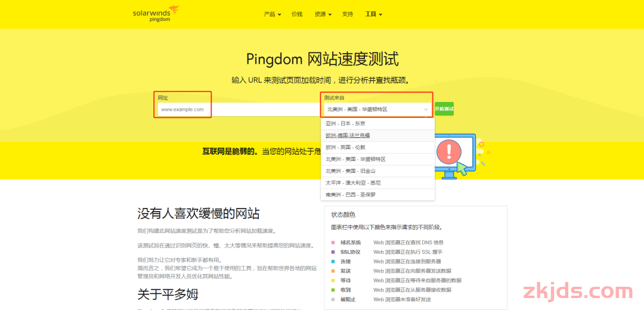644x310 pixels.
Task: Select 北美洲 - 美国 - 旧金山 option
Action: (x=377, y=171)
